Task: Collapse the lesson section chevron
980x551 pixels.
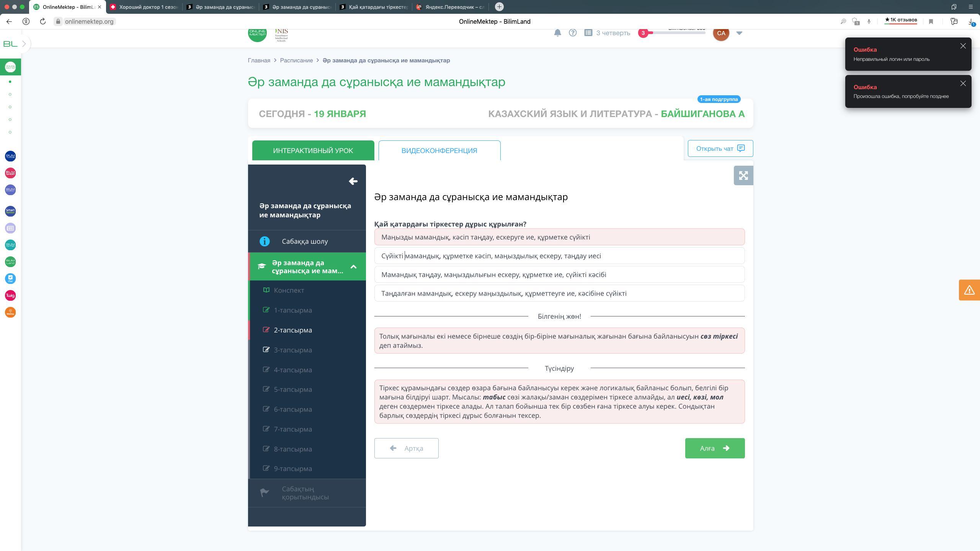Action: pos(353,267)
